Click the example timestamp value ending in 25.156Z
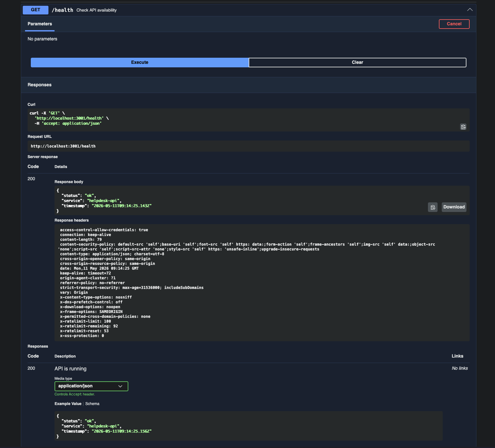 tap(122, 431)
